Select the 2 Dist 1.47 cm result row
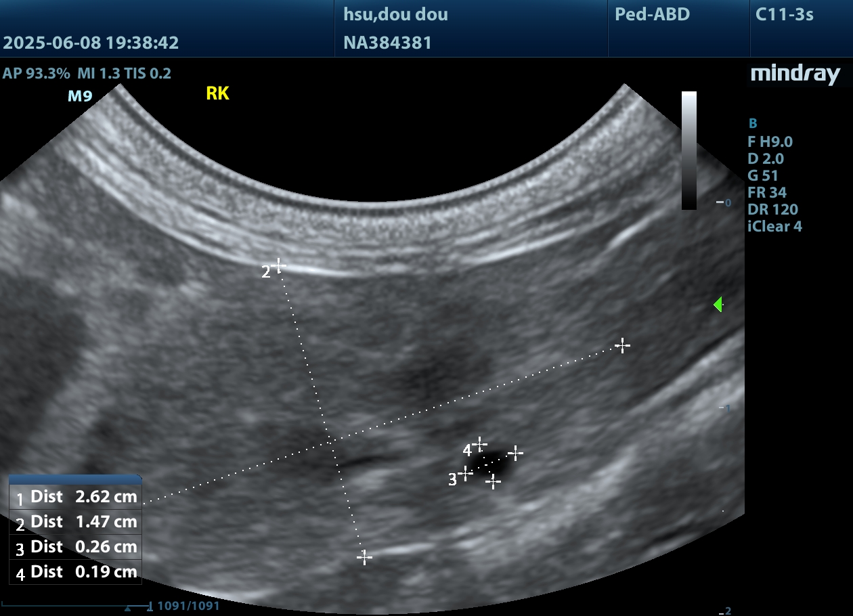 pyautogui.click(x=75, y=522)
